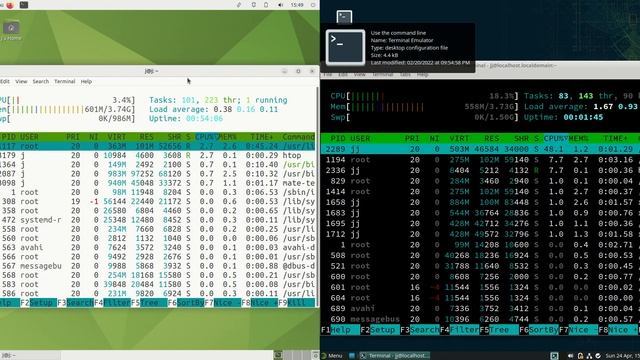This screenshot has height=360, width=640.
Task: Open the Terminal Emulator desktop launcher icon
Action: [344, 17]
